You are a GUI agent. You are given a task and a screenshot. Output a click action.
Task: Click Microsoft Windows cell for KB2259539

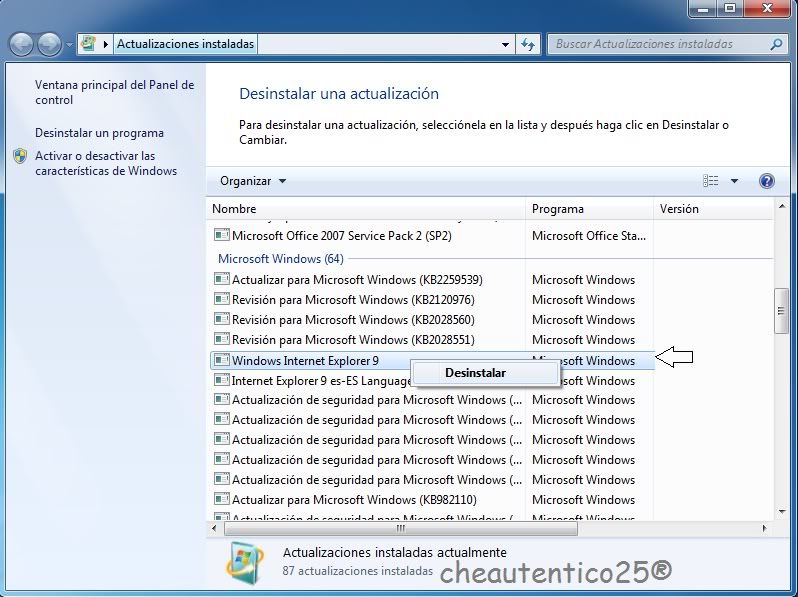(x=583, y=279)
